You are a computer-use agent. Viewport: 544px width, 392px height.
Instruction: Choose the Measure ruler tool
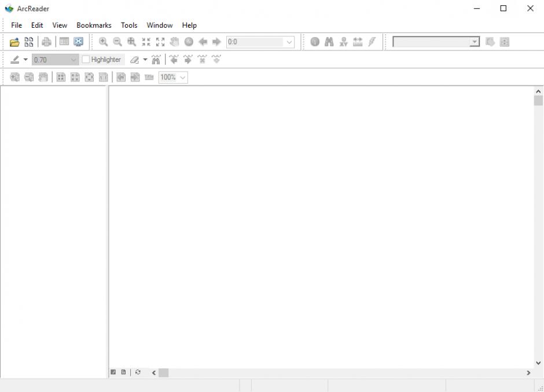coord(358,42)
